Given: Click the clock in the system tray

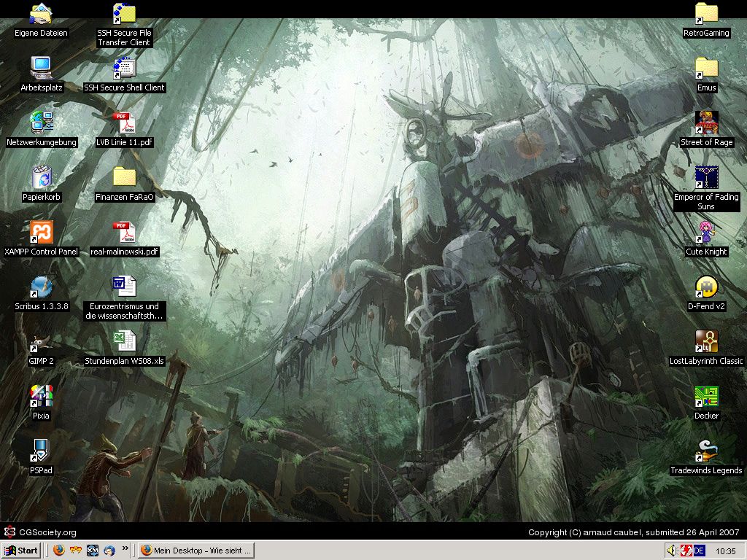Looking at the screenshot, I should [725, 551].
